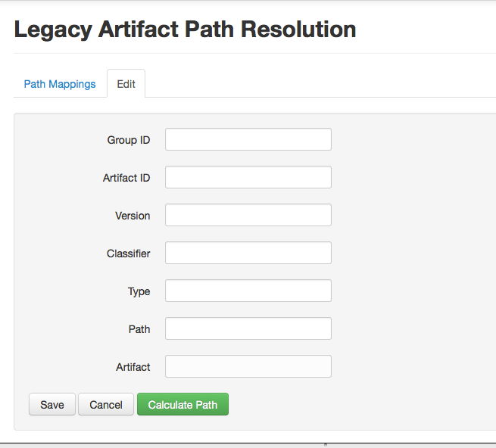Switch to the Path Mappings tab

[x=60, y=84]
